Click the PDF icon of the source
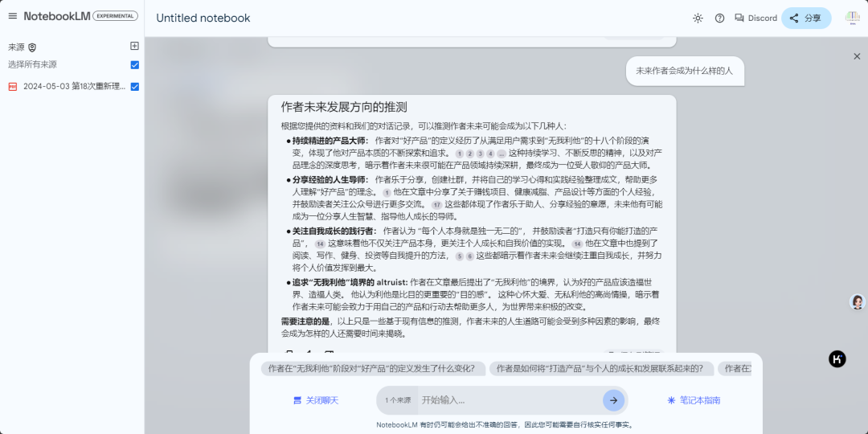868x434 pixels. [x=13, y=87]
